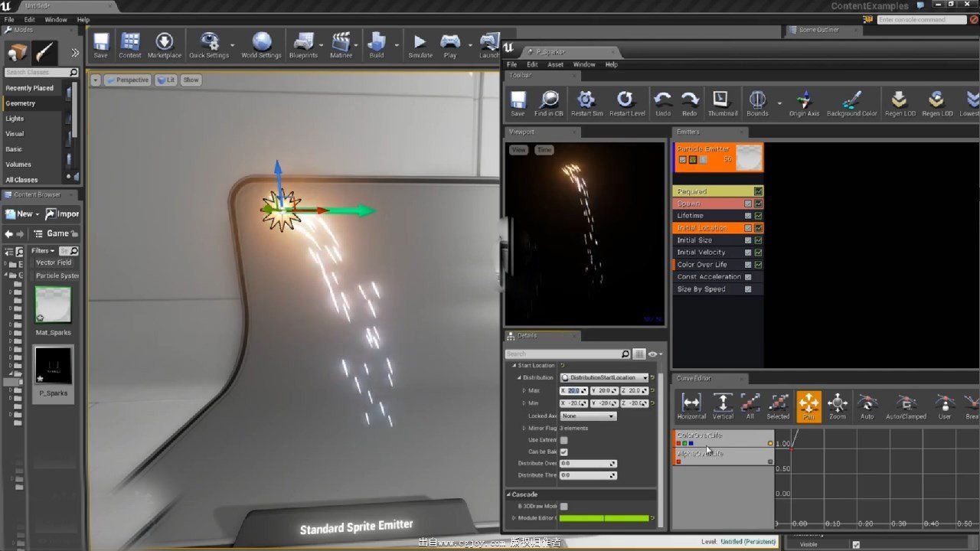980x551 pixels.
Task: Collapse the Start Location section
Action: click(514, 365)
